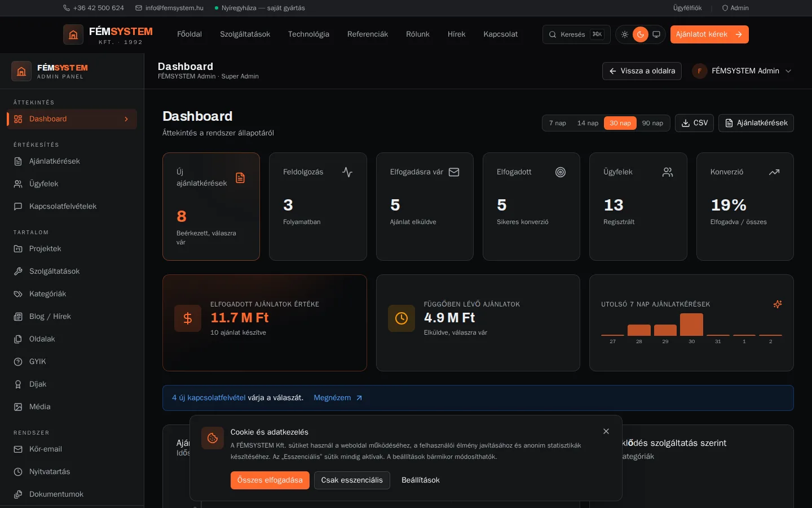Click the Nyitvatartás clock icon
812x508 pixels.
point(18,472)
